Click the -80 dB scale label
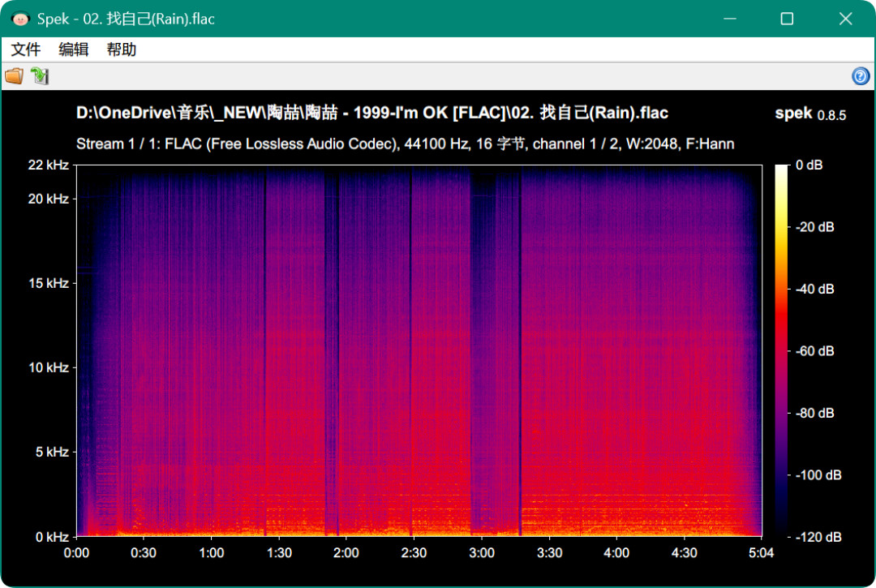876x588 pixels. 814,413
